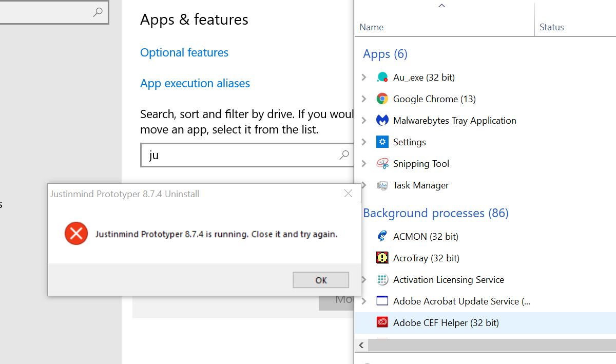Click the Au_.exe process icon
Viewport: 616px width, 364px height.
click(382, 78)
